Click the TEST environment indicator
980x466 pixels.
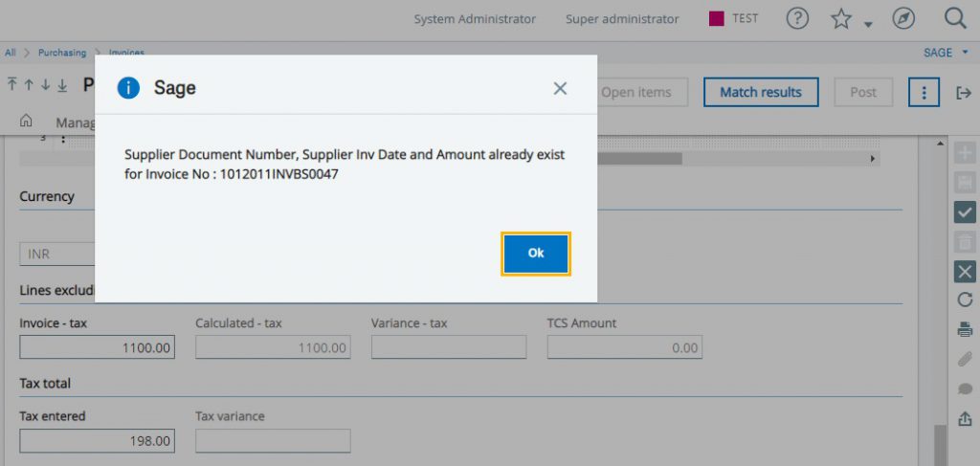pos(734,19)
